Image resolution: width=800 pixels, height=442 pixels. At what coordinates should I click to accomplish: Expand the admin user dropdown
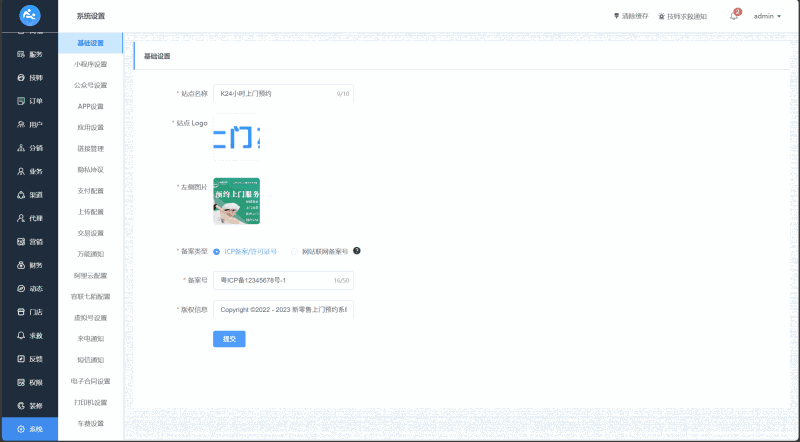coord(767,16)
